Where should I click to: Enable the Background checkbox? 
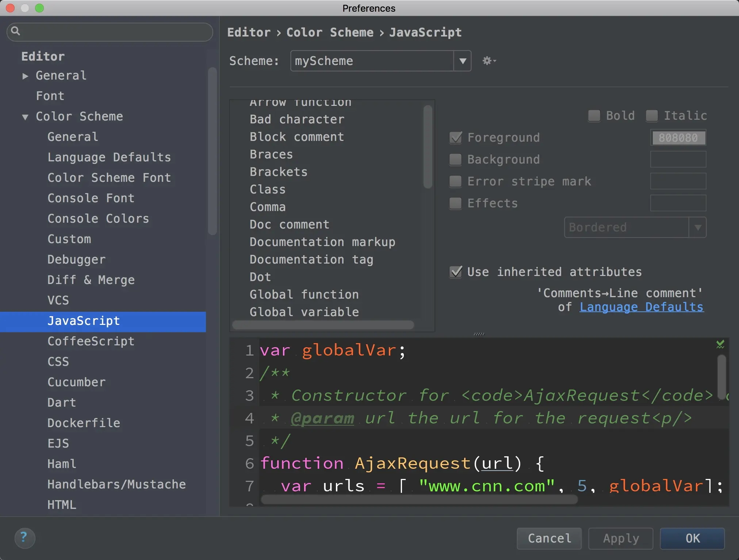click(455, 160)
